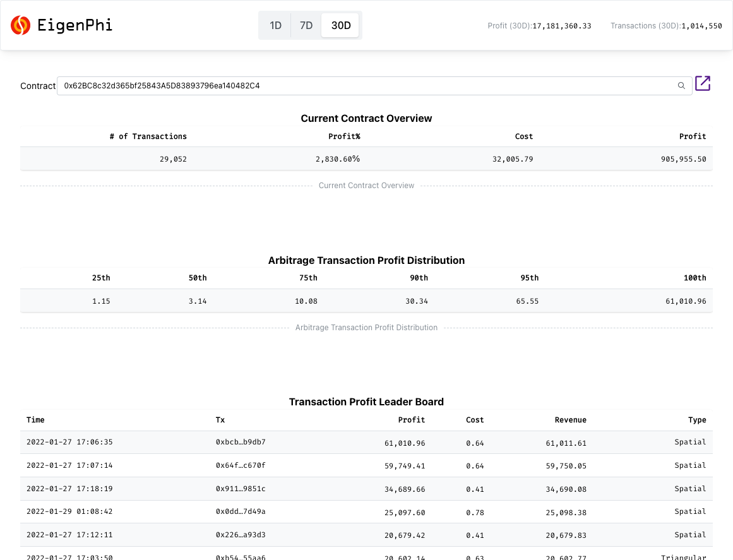Viewport: 733px width, 560px height.
Task: Switch to the 7D timeframe tab
Action: [306, 26]
